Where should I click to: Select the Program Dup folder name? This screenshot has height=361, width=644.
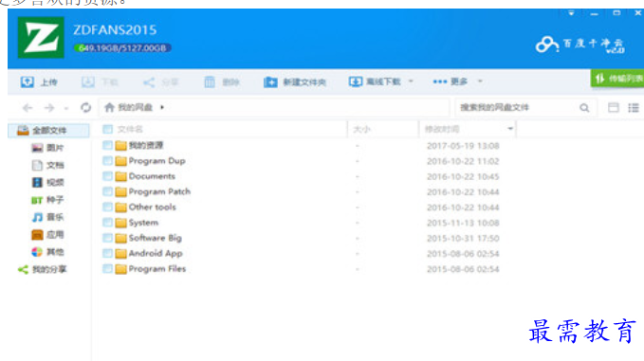(x=156, y=161)
